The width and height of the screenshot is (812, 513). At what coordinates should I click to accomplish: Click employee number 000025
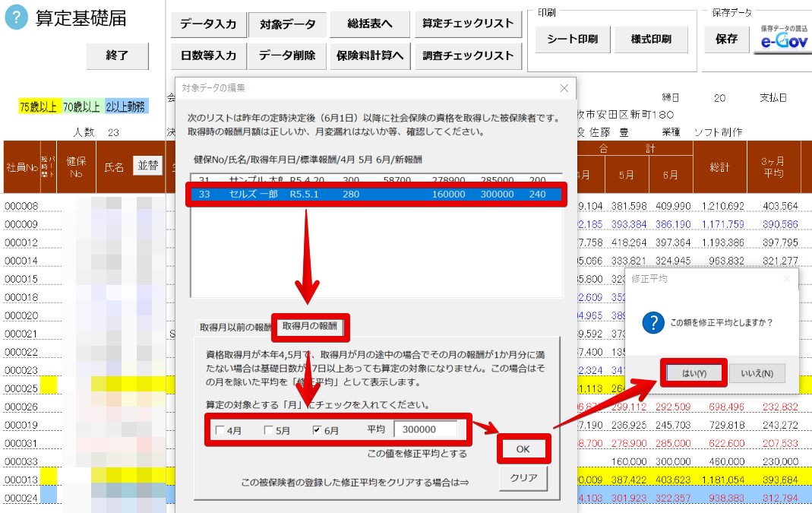click(21, 388)
